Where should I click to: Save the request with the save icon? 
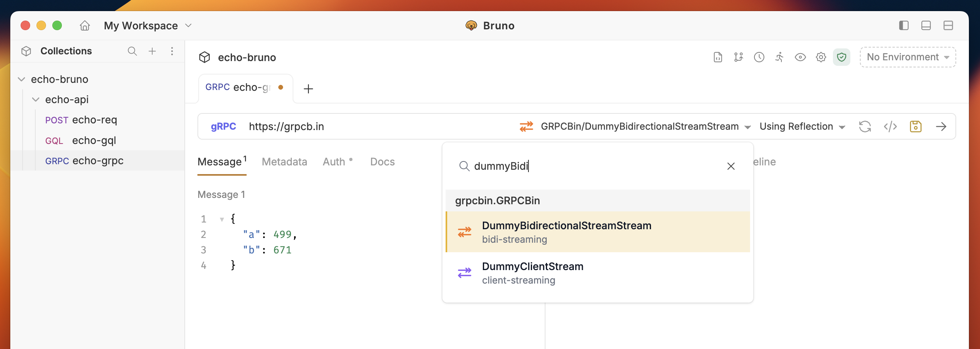915,127
